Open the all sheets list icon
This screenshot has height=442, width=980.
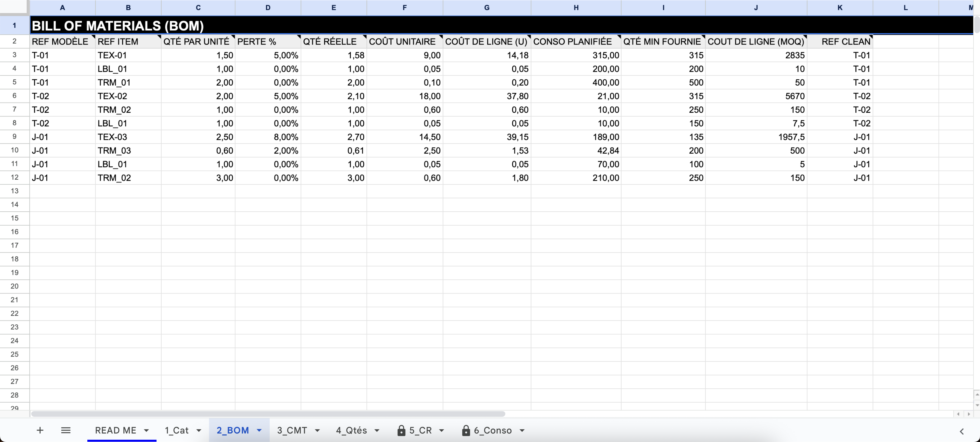[x=66, y=430]
